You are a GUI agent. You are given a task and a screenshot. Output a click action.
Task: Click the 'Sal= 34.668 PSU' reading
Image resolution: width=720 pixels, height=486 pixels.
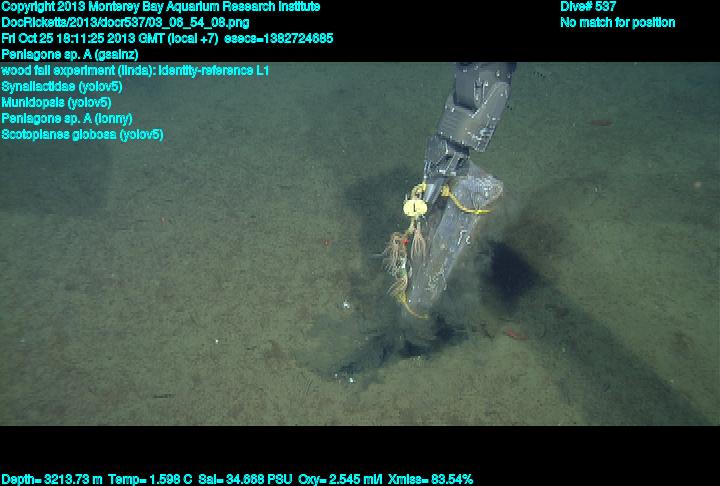(x=245, y=480)
